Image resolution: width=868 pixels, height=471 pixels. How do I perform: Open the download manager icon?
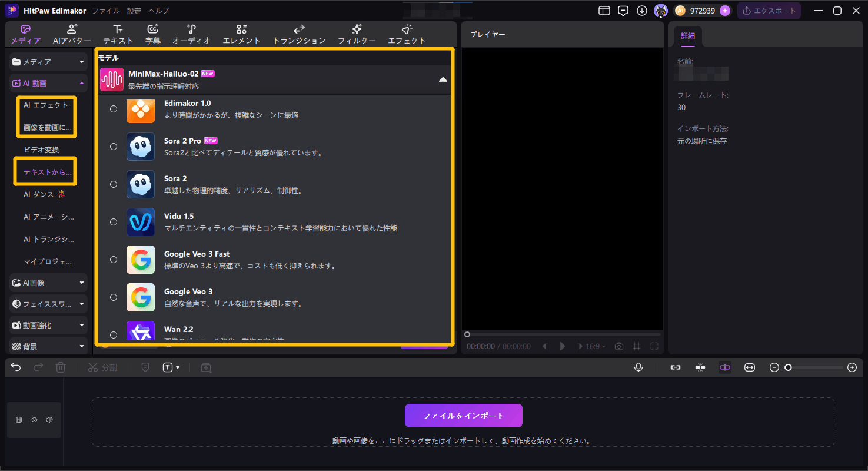pos(642,11)
